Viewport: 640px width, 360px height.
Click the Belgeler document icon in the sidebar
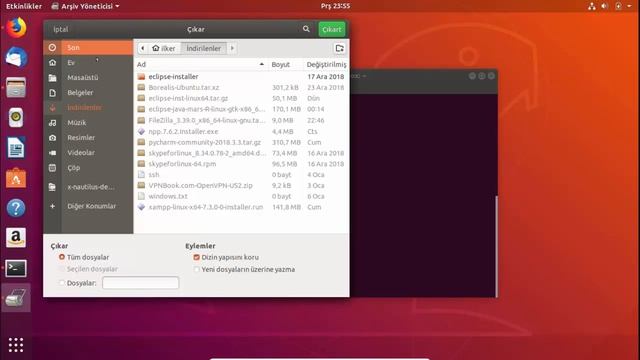(52, 93)
